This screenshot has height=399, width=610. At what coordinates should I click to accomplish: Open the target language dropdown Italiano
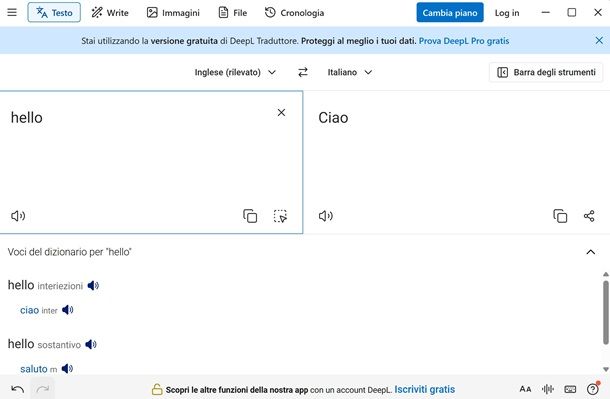click(350, 72)
